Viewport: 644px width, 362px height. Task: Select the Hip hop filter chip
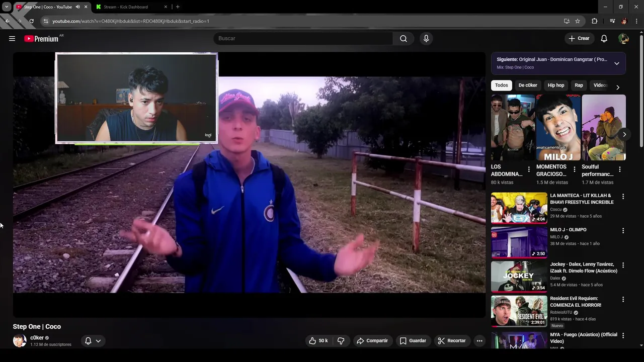click(556, 85)
